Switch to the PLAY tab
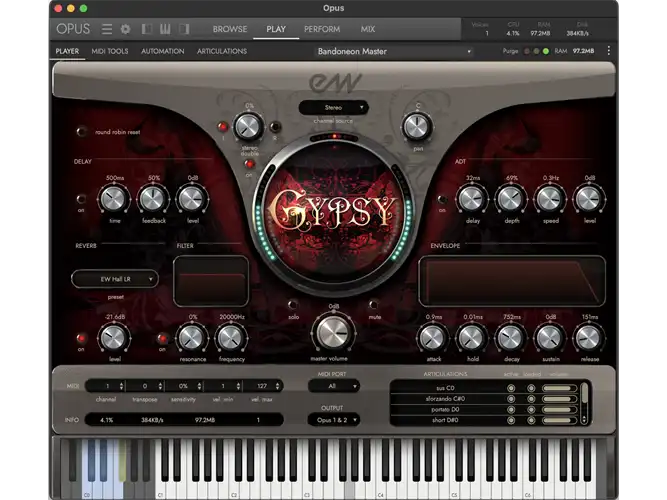This screenshot has height=500, width=667. (276, 29)
